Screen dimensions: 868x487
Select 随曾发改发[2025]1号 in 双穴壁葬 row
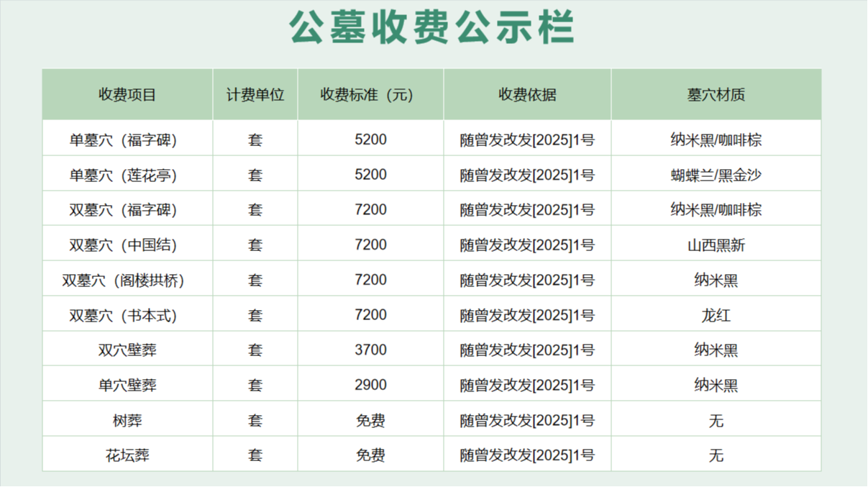coord(527,349)
